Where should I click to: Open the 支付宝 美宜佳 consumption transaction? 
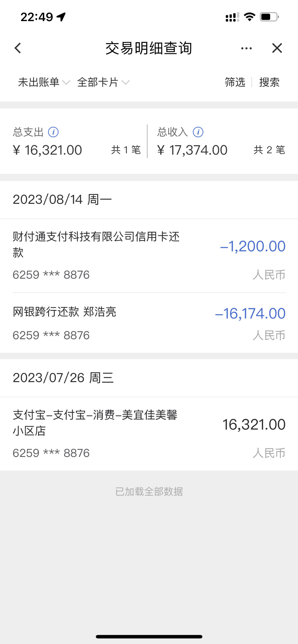(x=149, y=434)
